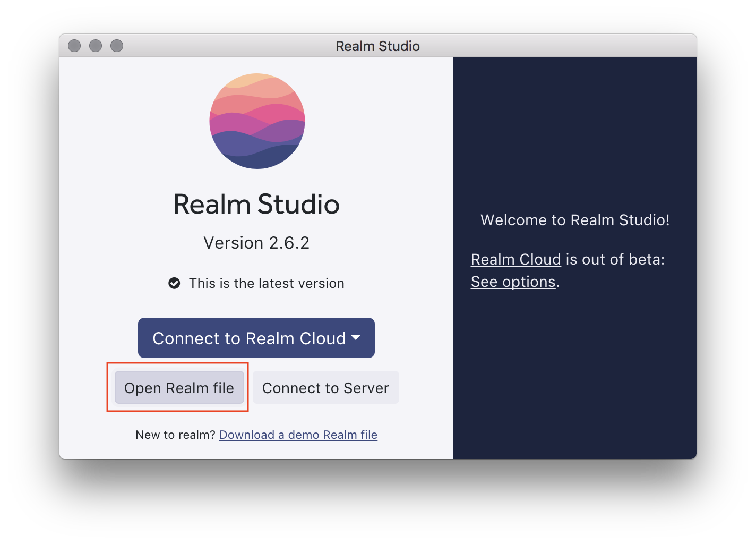
Task: Click the Realm Studio title bar
Action: (377, 46)
